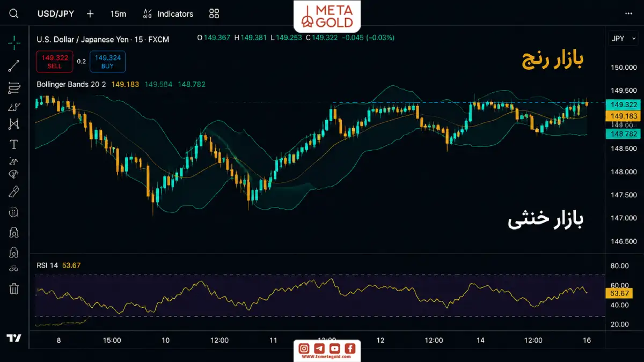
Task: Click the spread value 0.2
Action: click(81, 62)
